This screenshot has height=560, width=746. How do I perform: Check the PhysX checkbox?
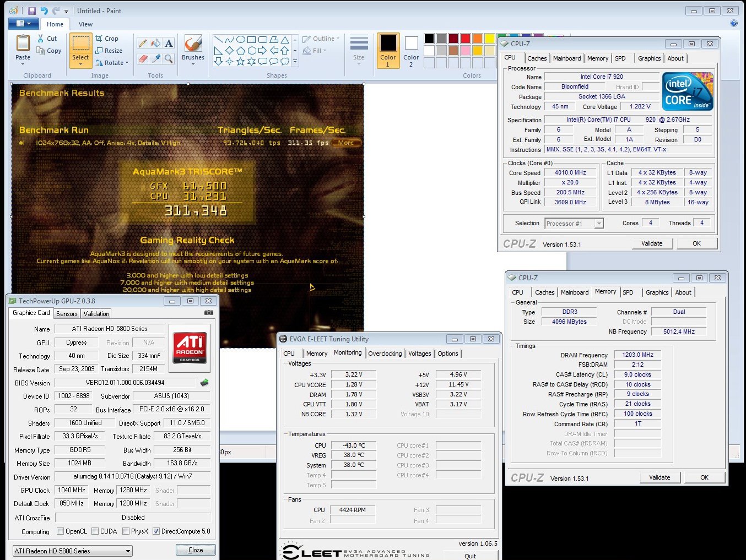pos(126,531)
